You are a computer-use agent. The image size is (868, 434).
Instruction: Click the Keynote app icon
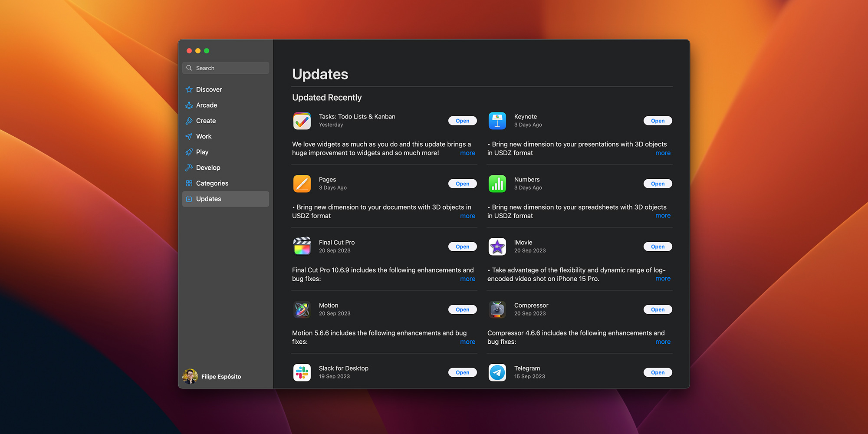coord(497,121)
